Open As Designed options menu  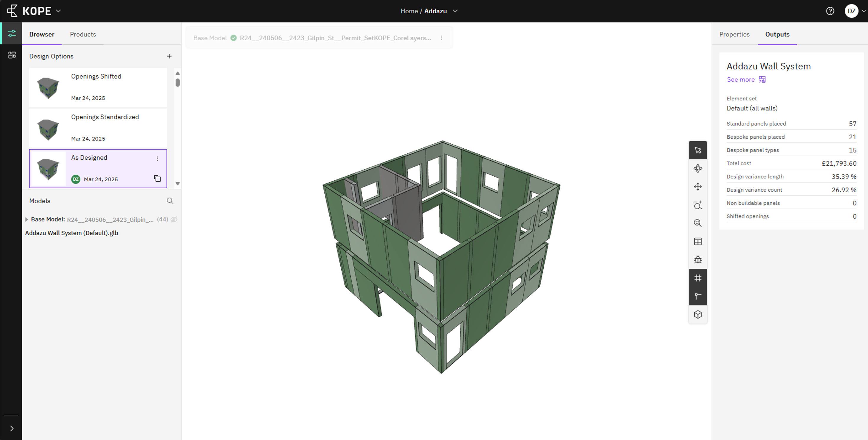point(157,159)
